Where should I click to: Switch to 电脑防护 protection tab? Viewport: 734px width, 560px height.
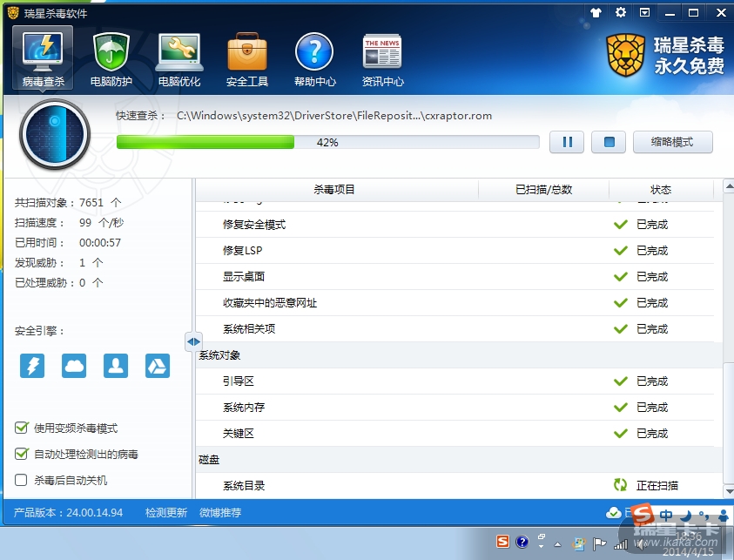(x=111, y=60)
